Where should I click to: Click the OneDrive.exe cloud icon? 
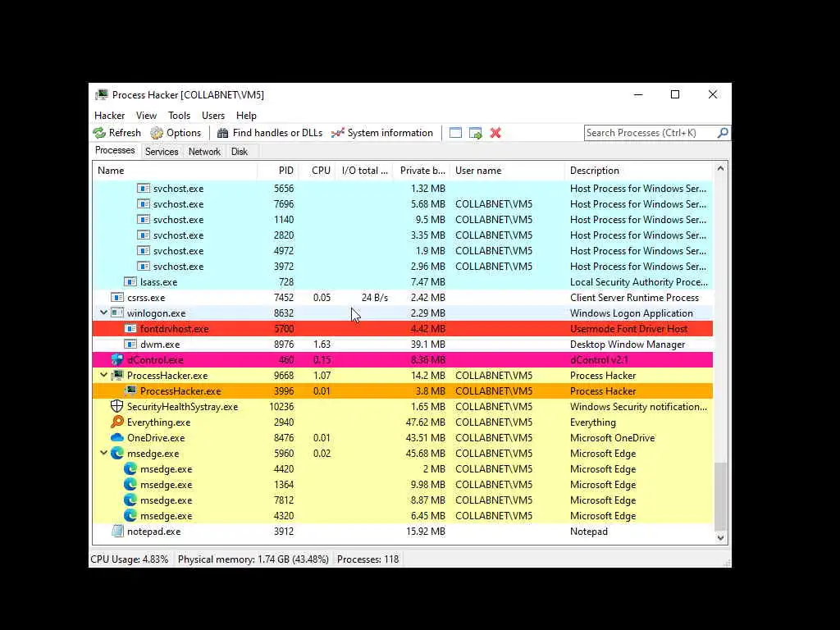(116, 438)
